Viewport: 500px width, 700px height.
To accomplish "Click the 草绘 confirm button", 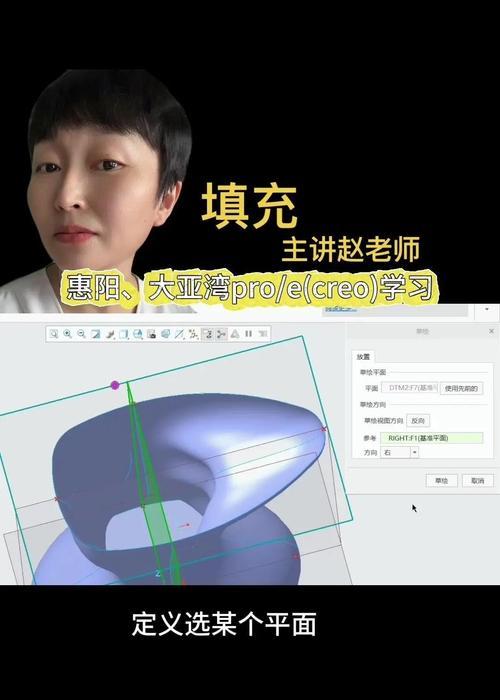I will [441, 481].
